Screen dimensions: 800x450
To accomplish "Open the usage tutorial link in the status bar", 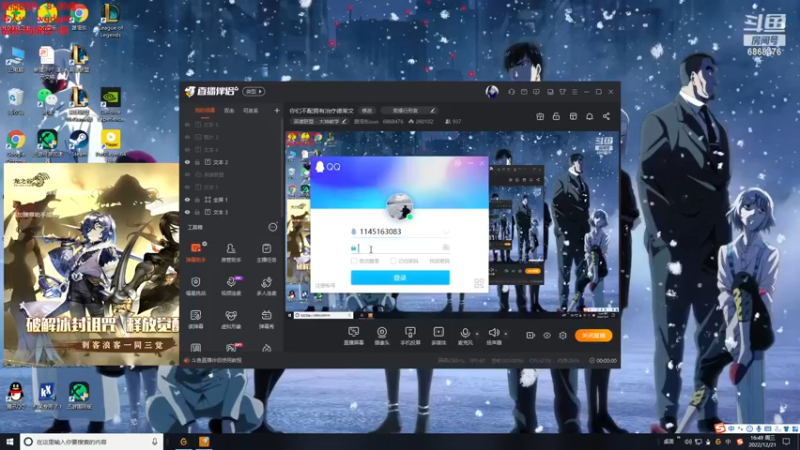I will pos(216,360).
